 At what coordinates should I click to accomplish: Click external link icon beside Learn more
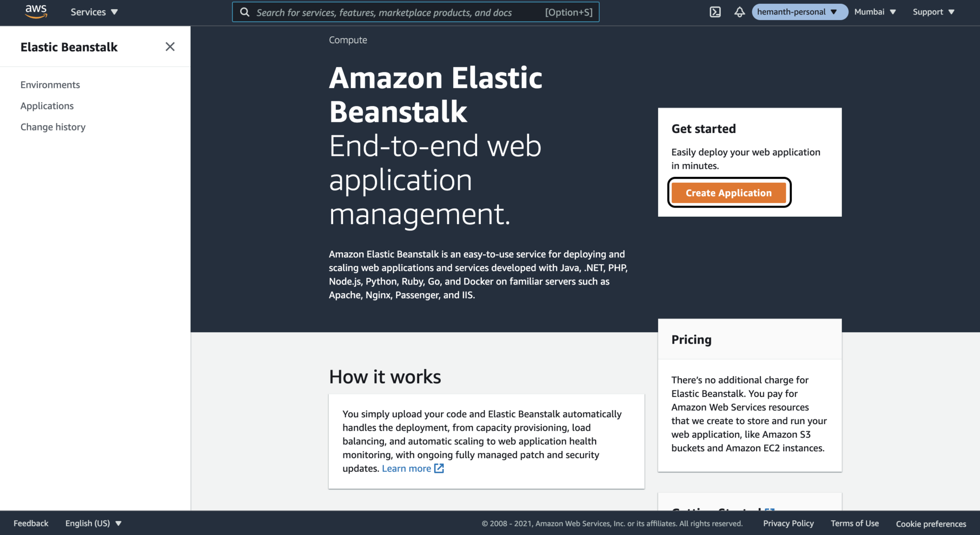(439, 469)
